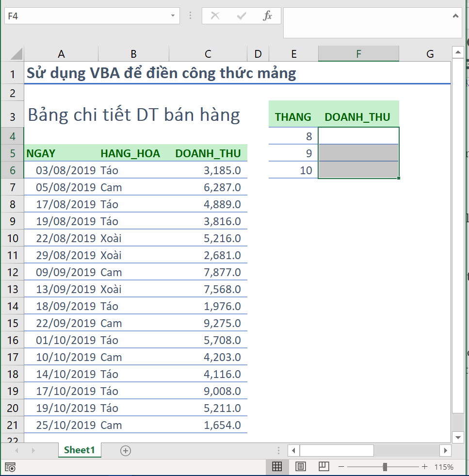Select column F header
This screenshot has height=476, width=469.
click(358, 54)
